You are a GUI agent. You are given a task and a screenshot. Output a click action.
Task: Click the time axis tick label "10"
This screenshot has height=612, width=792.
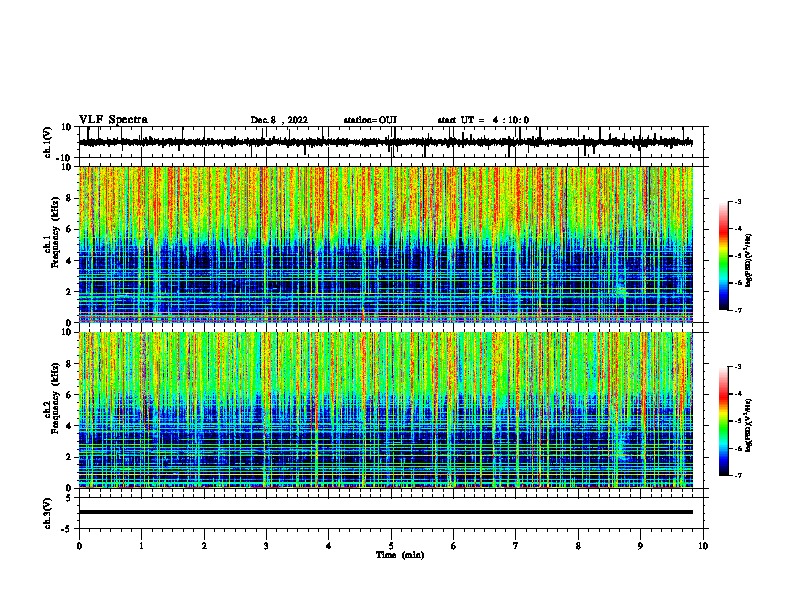click(703, 546)
